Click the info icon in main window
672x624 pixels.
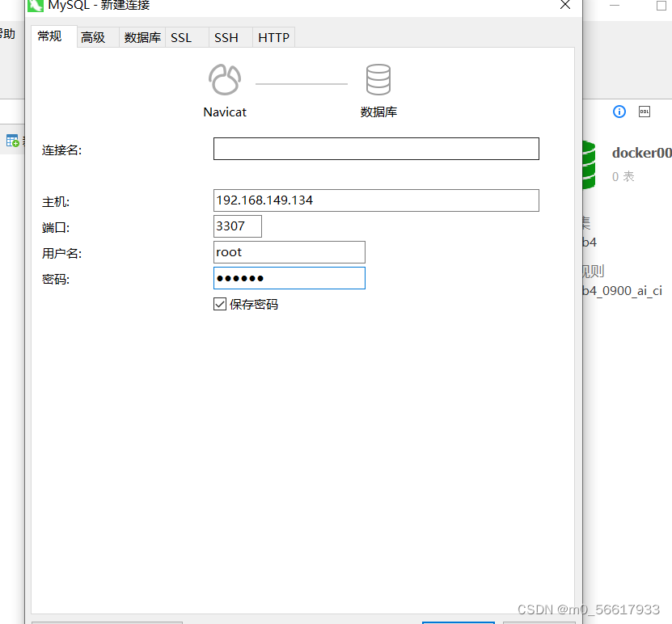619,112
